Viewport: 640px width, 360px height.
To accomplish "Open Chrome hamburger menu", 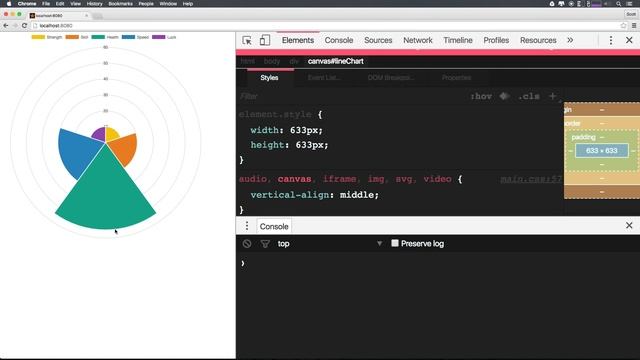I will [x=634, y=25].
